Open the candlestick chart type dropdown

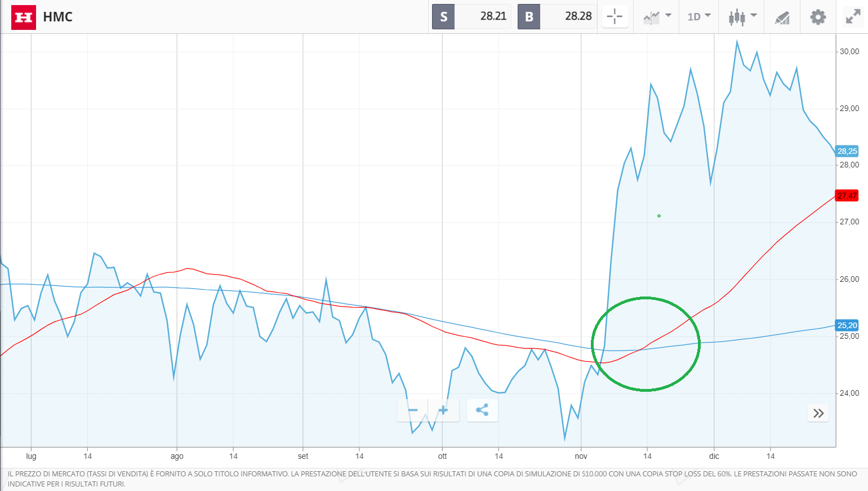click(x=742, y=17)
